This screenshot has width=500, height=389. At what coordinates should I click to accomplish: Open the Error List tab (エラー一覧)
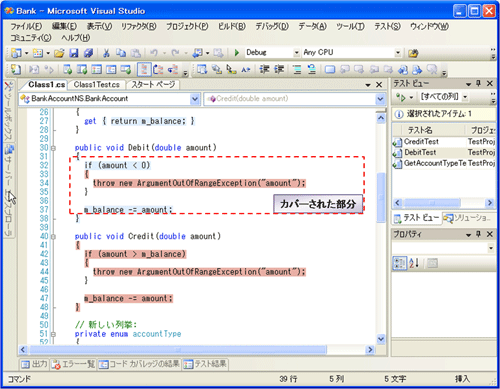pos(74,364)
